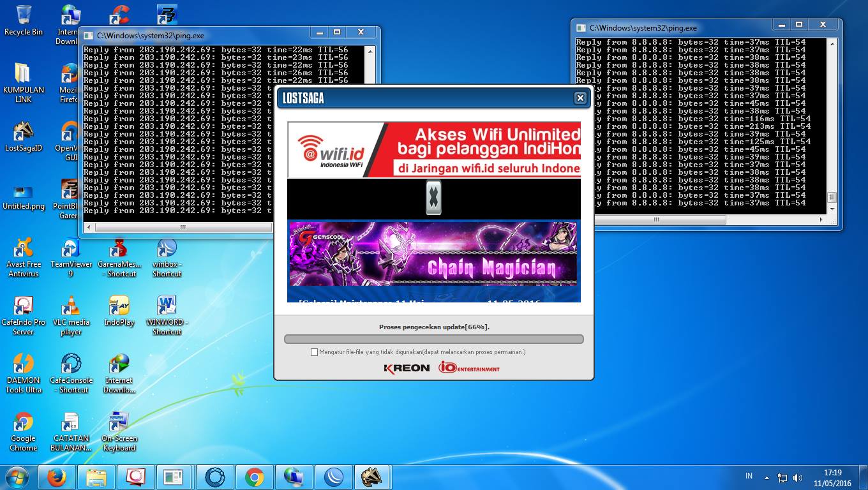
Task: Enable the Mengatur file-file yang tidak digunakan checkbox
Action: [314, 352]
